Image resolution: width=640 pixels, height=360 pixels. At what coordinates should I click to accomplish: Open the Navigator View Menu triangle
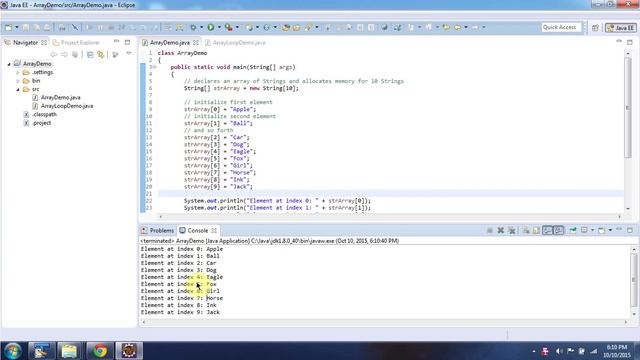click(129, 53)
